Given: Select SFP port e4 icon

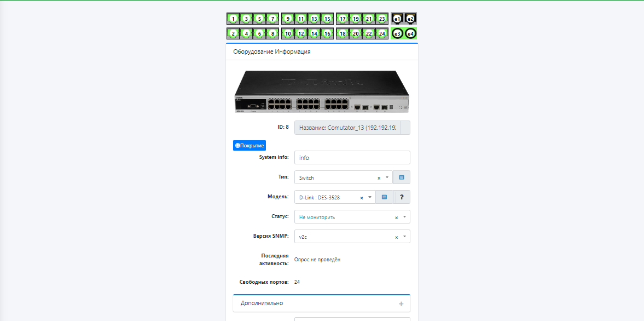Looking at the screenshot, I should click(410, 33).
